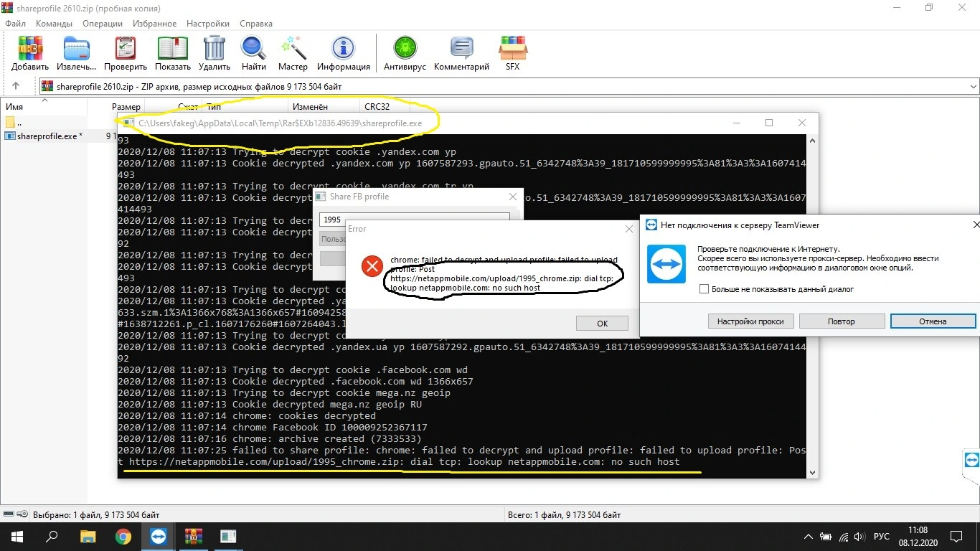
Task: Open the Операции menu
Action: pos(103,24)
